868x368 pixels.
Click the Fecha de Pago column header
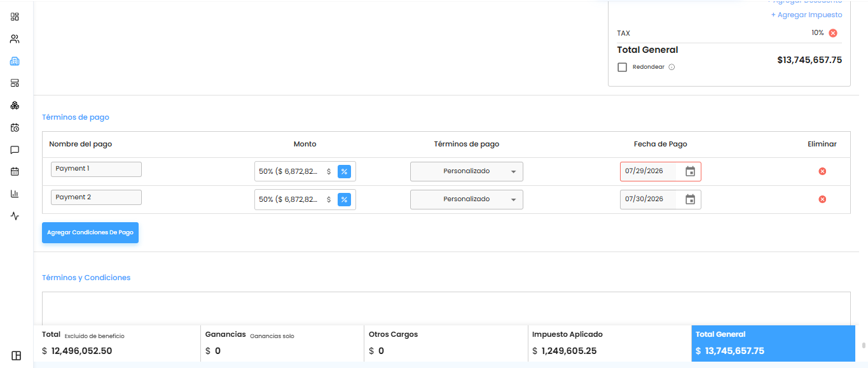tap(661, 144)
